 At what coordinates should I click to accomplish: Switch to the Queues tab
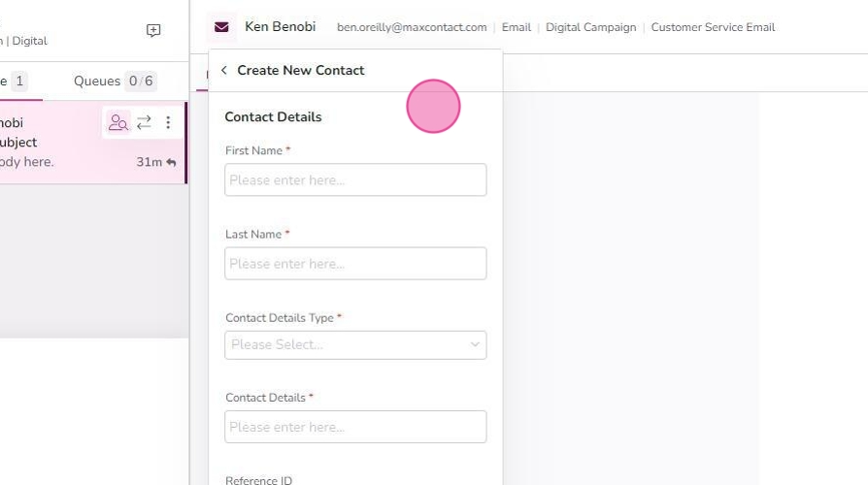pyautogui.click(x=115, y=81)
